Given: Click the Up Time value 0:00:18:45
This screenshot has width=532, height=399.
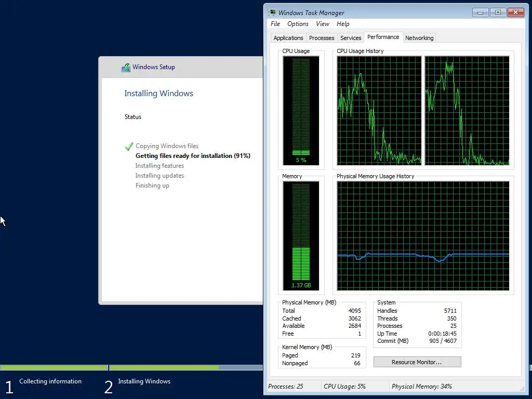Looking at the screenshot, I should (x=442, y=334).
